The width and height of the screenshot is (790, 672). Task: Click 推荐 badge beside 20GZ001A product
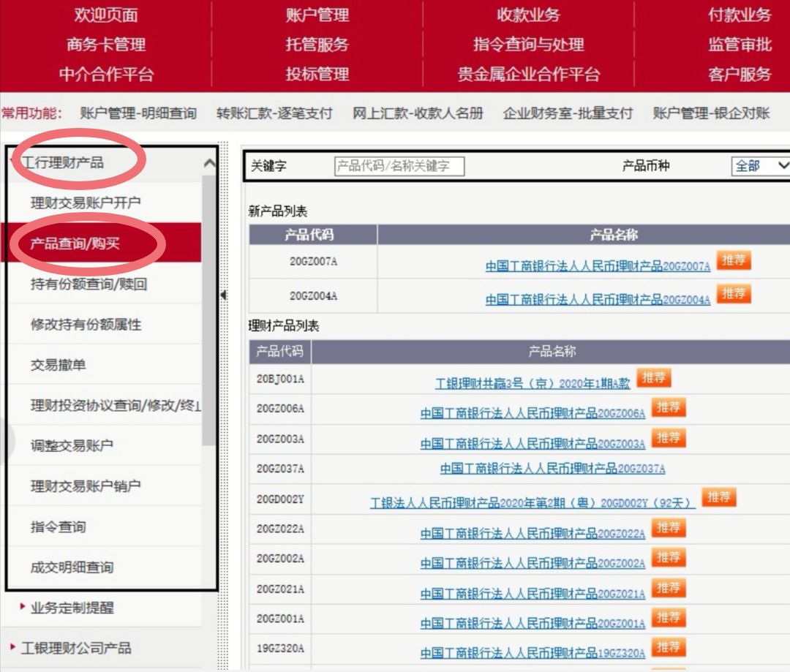click(669, 617)
